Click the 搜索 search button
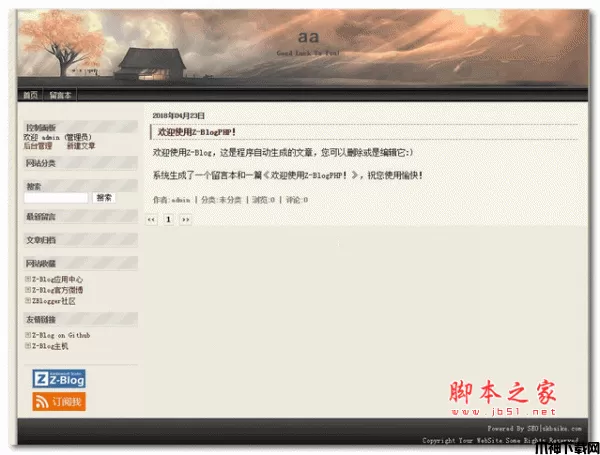 coord(104,198)
